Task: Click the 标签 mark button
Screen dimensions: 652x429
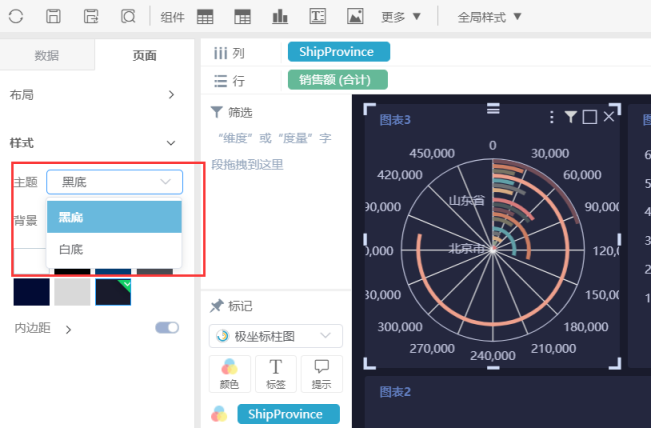Action: (x=276, y=374)
